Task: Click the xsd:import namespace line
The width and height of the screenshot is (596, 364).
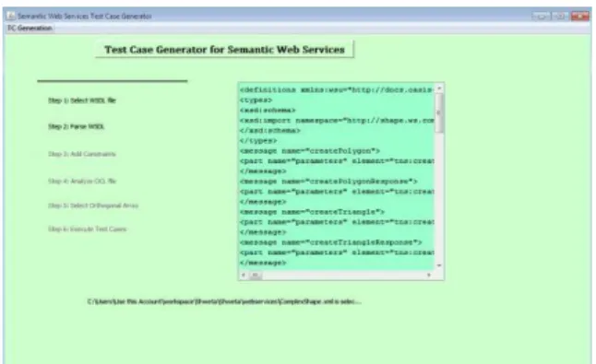Action: pos(337,121)
